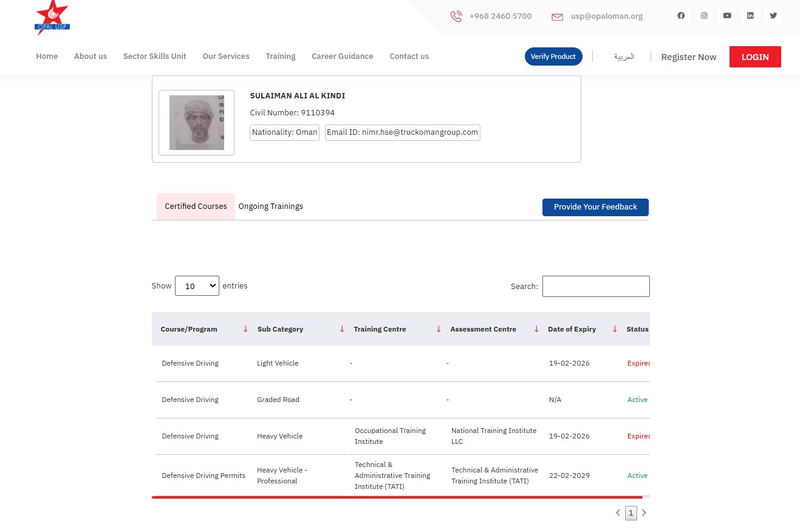Go to previous page chevron
Image resolution: width=800 pixels, height=532 pixels.
[618, 513]
